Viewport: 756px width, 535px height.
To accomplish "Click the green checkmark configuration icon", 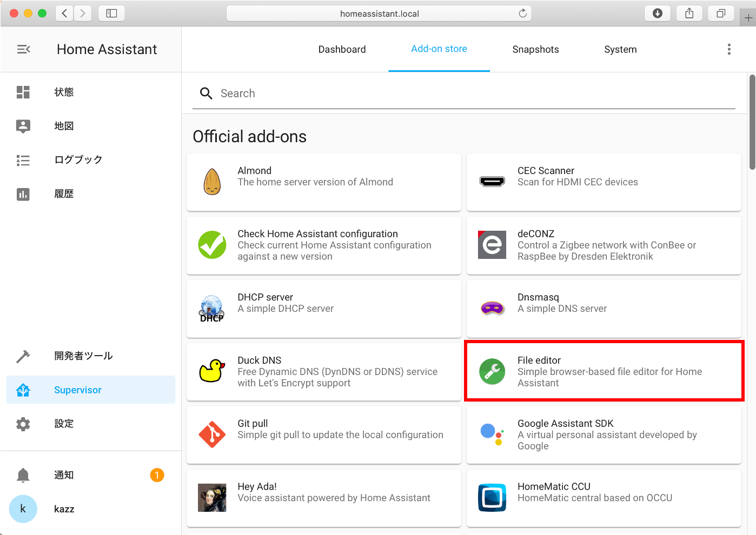I will point(212,245).
